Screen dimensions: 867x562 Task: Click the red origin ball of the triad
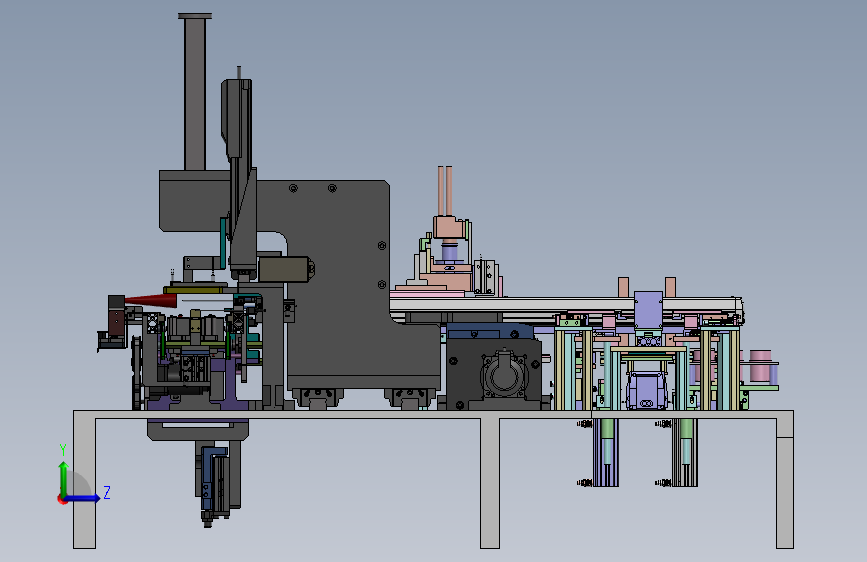click(62, 499)
